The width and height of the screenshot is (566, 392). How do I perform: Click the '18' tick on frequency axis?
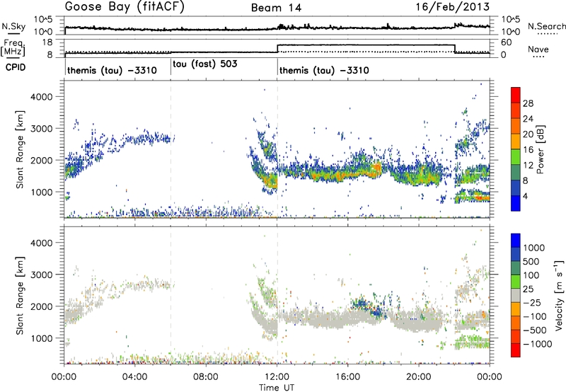[x=47, y=42]
